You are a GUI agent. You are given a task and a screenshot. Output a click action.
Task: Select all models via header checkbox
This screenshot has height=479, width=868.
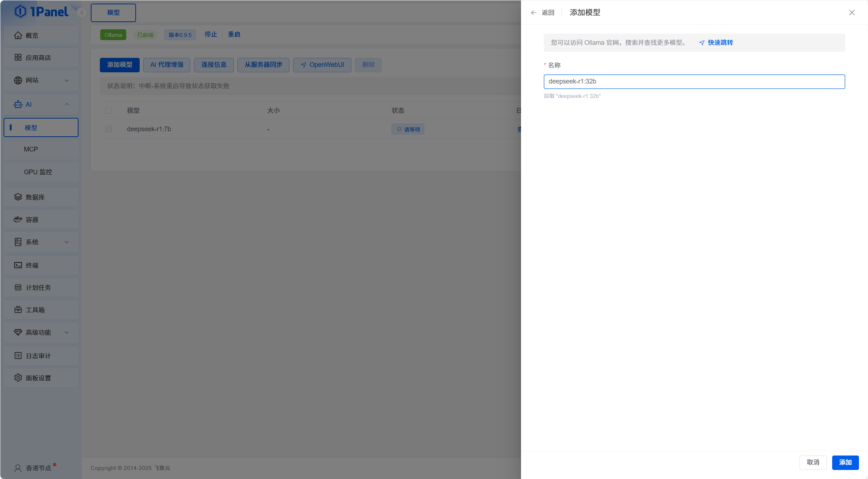[x=109, y=111]
